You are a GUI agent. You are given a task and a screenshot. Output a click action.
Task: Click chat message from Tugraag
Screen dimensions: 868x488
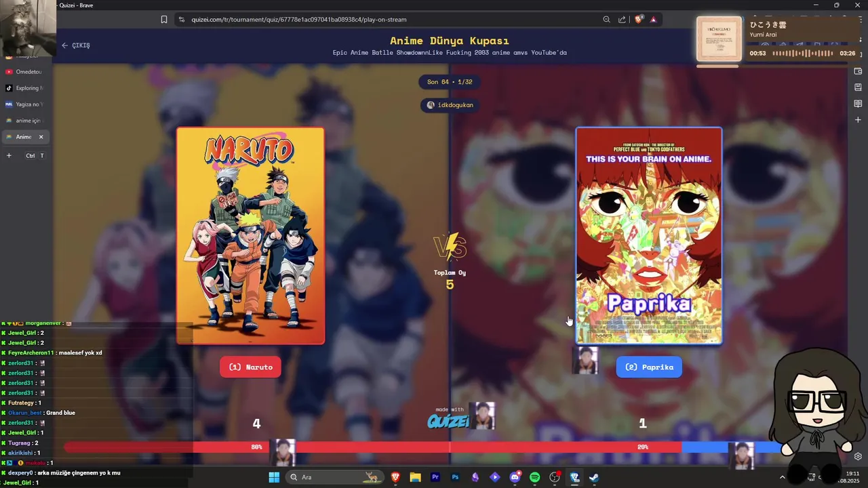pos(20,443)
